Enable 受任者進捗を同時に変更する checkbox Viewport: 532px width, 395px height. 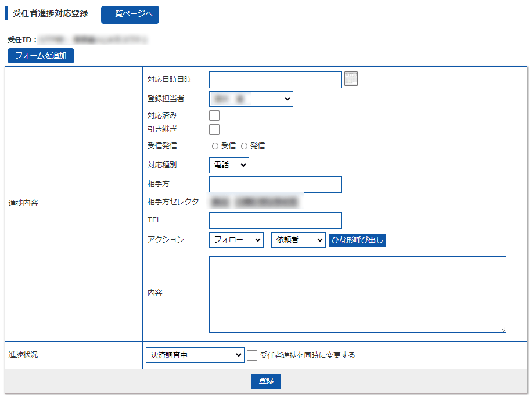(x=252, y=355)
